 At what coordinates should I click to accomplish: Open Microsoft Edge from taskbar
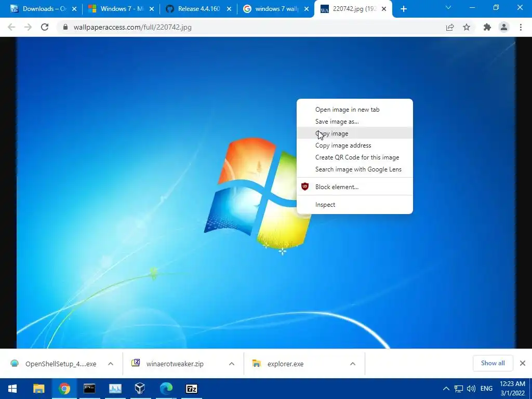tap(166, 389)
